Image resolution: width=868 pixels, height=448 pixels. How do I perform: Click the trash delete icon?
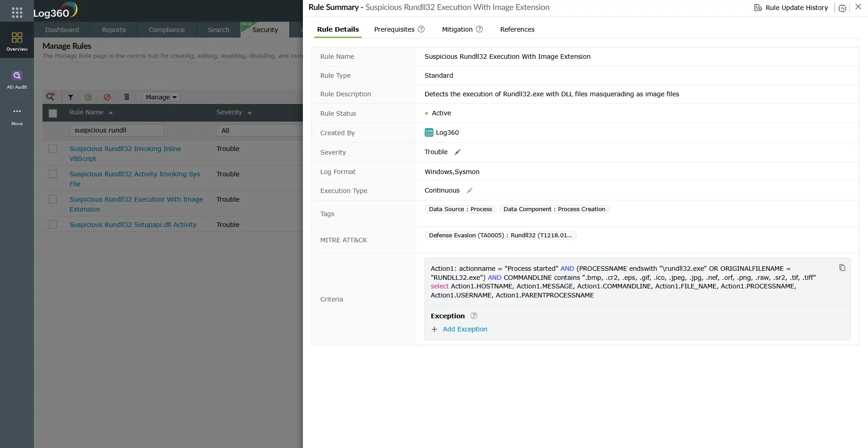coord(127,97)
